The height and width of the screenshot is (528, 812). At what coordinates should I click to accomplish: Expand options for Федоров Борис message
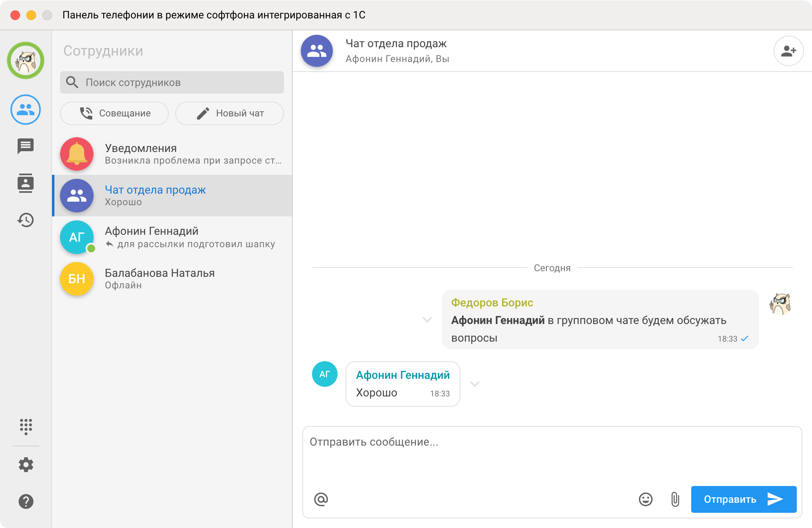coord(427,320)
